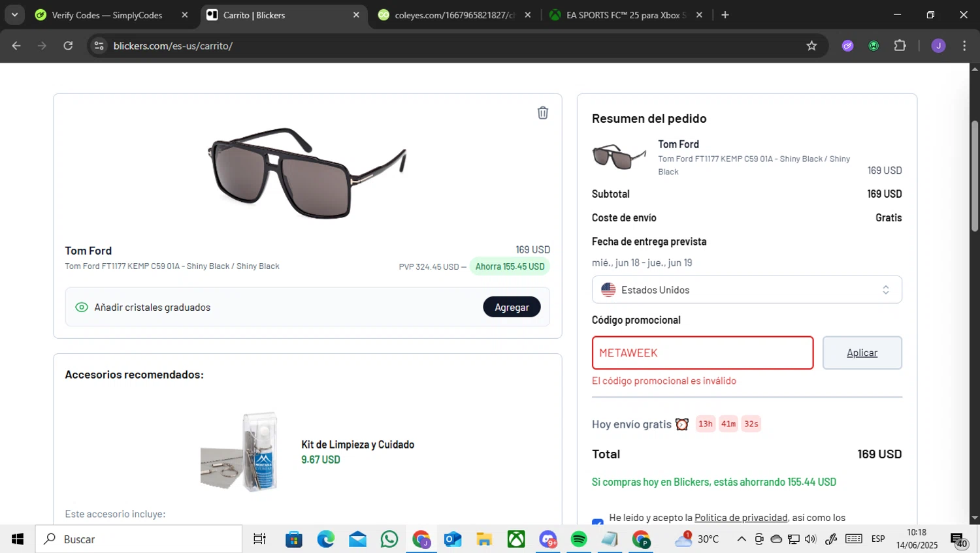The height and width of the screenshot is (553, 980).
Task: Show hidden system tray icons
Action: point(742,539)
